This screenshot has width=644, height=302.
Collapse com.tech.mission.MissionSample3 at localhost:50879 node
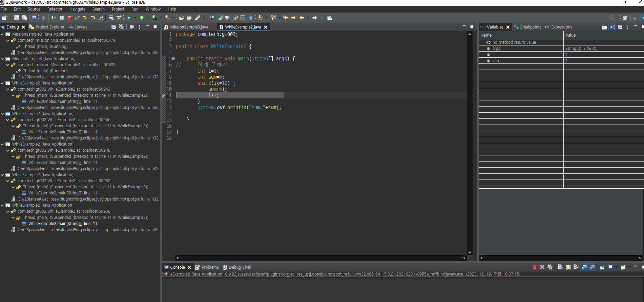(8, 40)
